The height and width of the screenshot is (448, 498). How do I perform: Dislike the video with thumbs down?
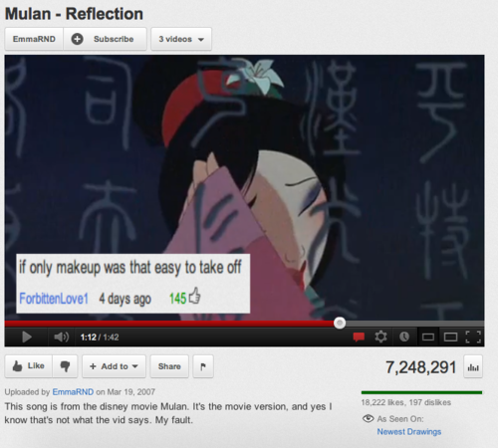point(65,366)
